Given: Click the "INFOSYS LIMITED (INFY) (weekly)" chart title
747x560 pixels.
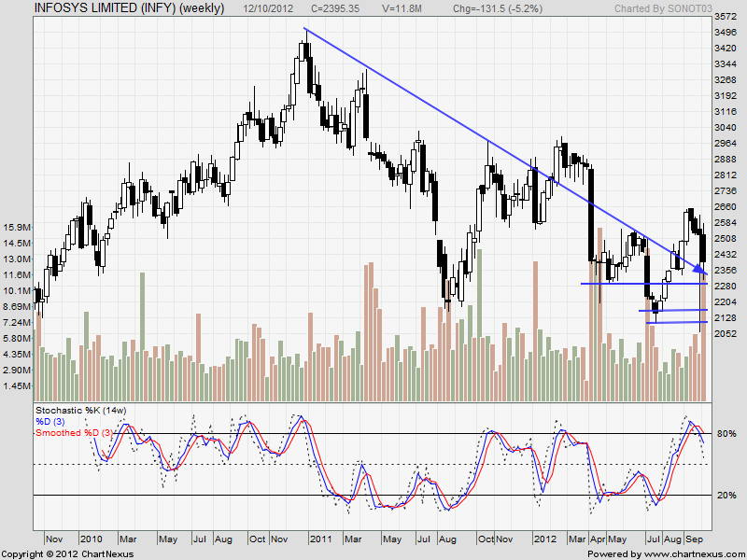Looking at the screenshot, I should 130,8.
